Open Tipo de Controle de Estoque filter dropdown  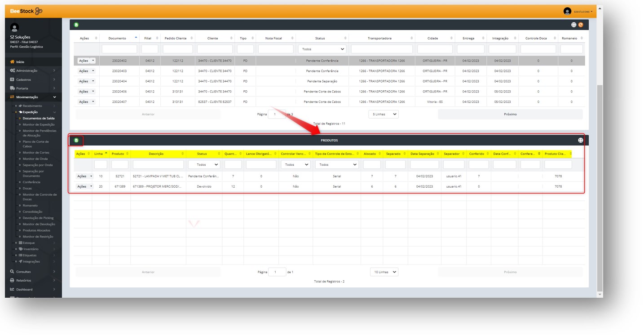(337, 165)
